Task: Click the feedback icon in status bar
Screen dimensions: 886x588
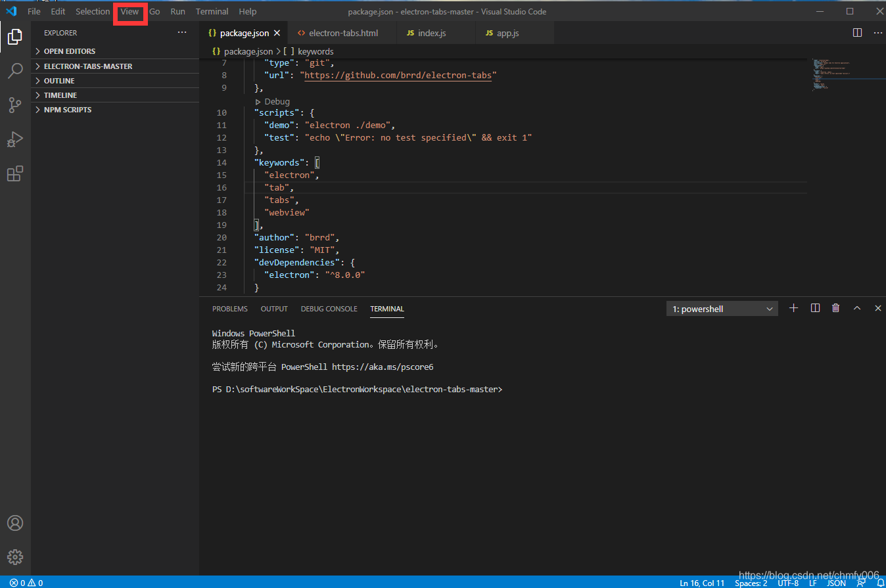Action: click(861, 583)
